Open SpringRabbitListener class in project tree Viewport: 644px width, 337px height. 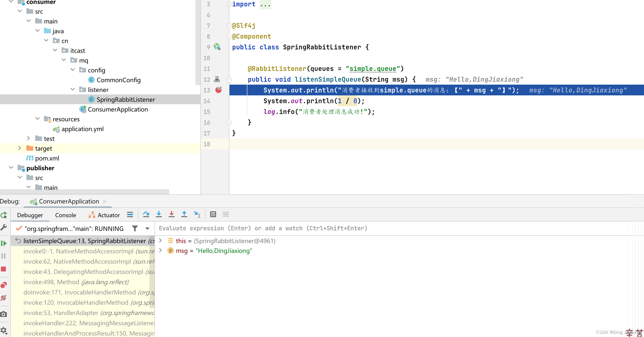pos(122,99)
